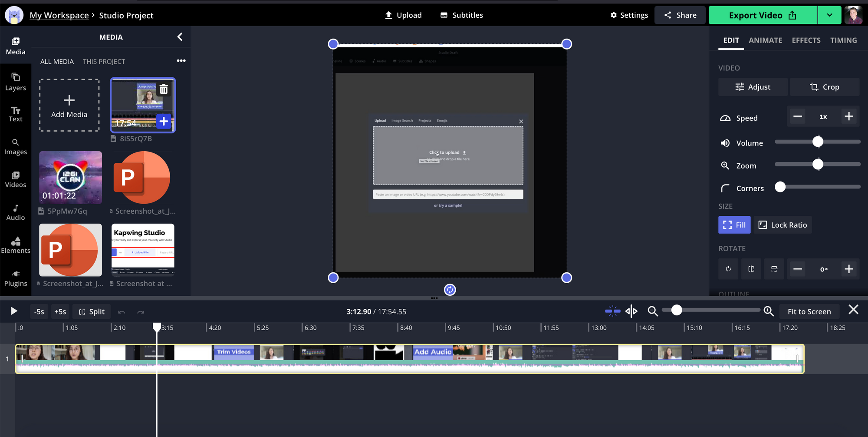Select the 5PpMw7Gq video thumbnail
The image size is (868, 437).
(x=70, y=177)
